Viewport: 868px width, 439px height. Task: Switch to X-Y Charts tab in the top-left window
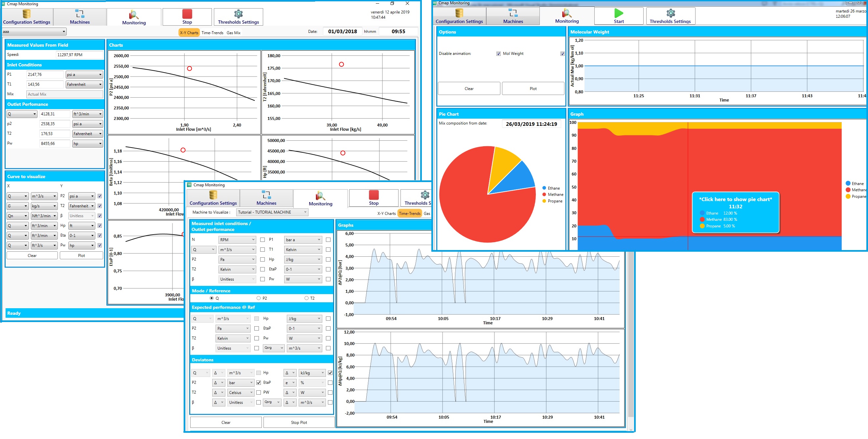(x=189, y=33)
